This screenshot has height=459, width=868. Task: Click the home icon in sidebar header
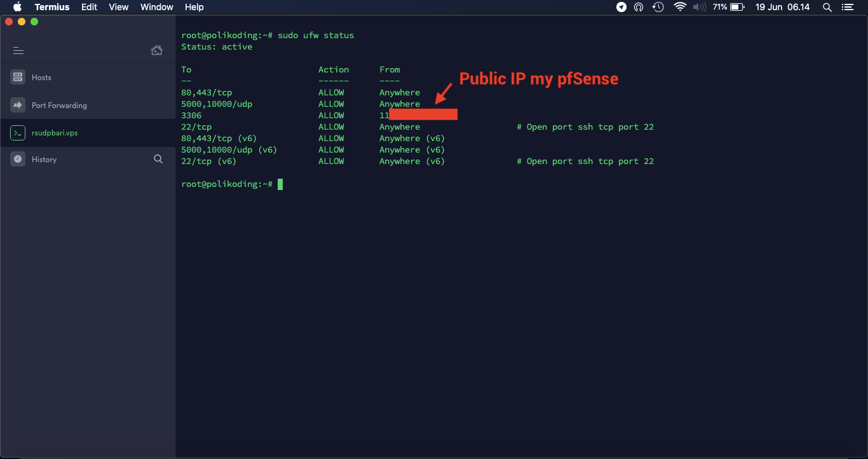156,50
